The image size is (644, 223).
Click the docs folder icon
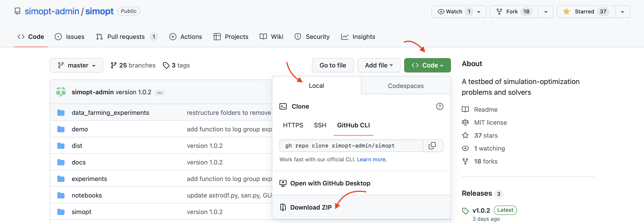[x=61, y=162]
